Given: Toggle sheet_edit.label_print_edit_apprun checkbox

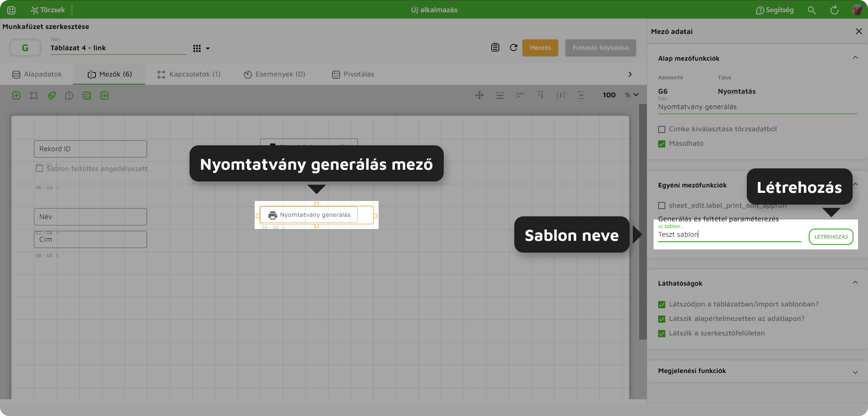Looking at the screenshot, I should (662, 206).
